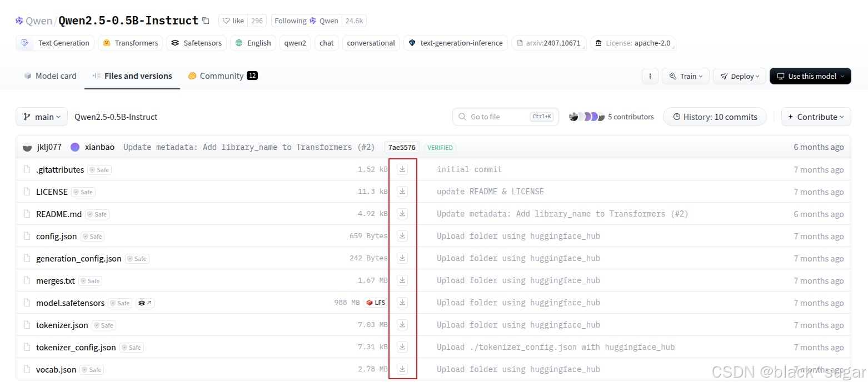The width and height of the screenshot is (868, 387).
Task: Open the "initial commit" message for .gitattributes
Action: 469,169
